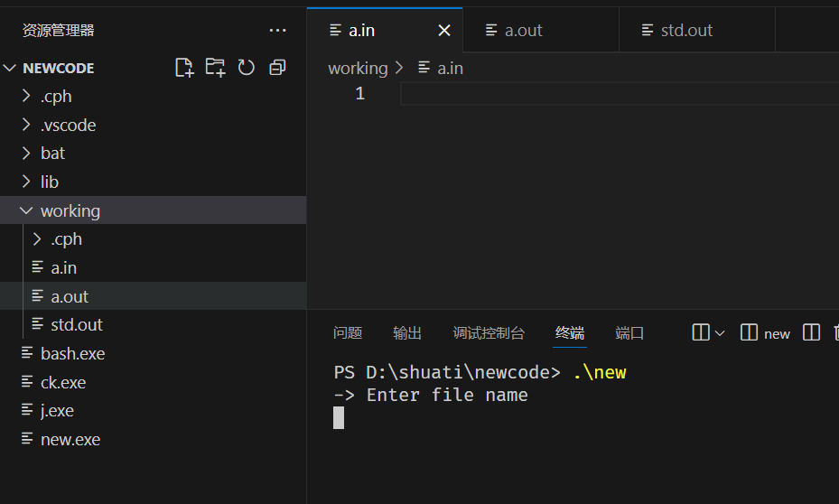Open the 端口 (Ports) panel tab
Screen dimensions: 839x504
click(629, 333)
